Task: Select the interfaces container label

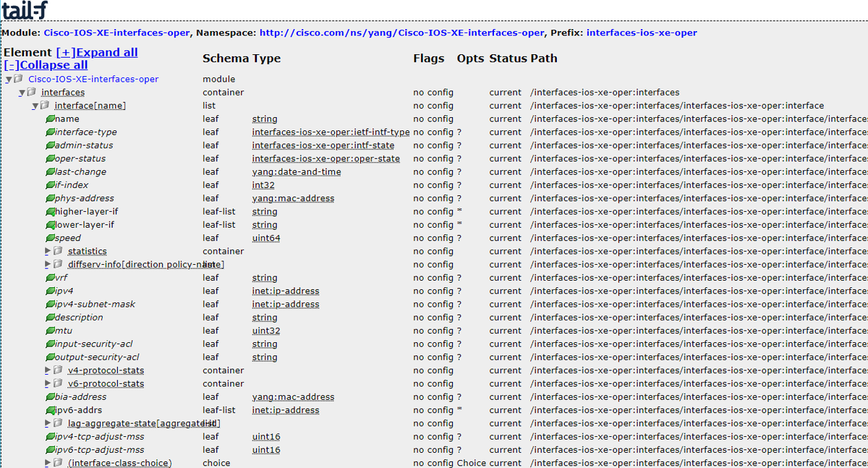Action: tap(63, 93)
